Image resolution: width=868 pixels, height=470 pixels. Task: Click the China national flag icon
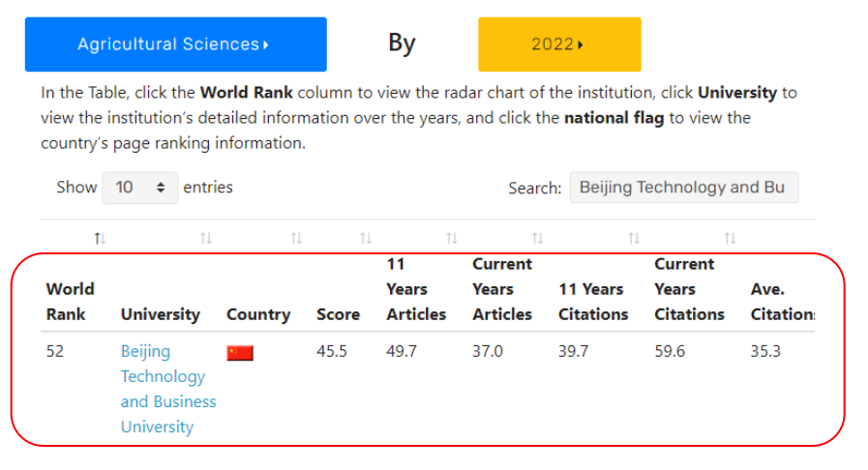pos(240,353)
